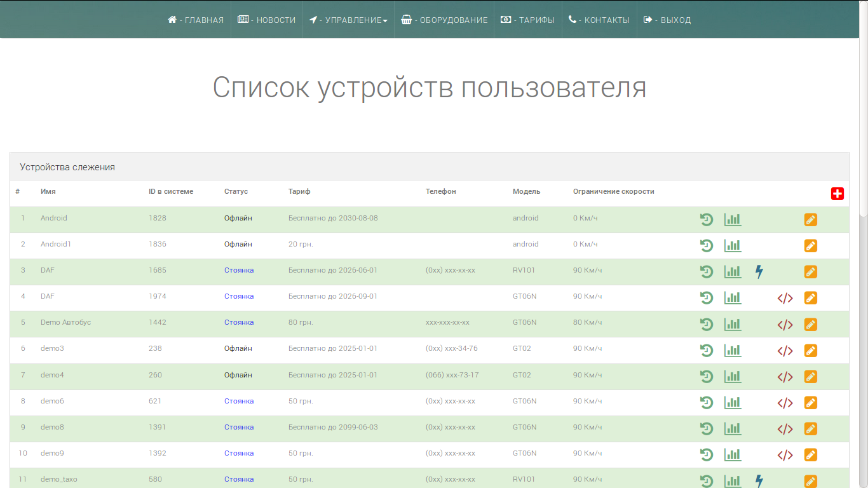Click Стоянка status for Demo Автобус
This screenshot has width=868, height=488.
pyautogui.click(x=239, y=322)
